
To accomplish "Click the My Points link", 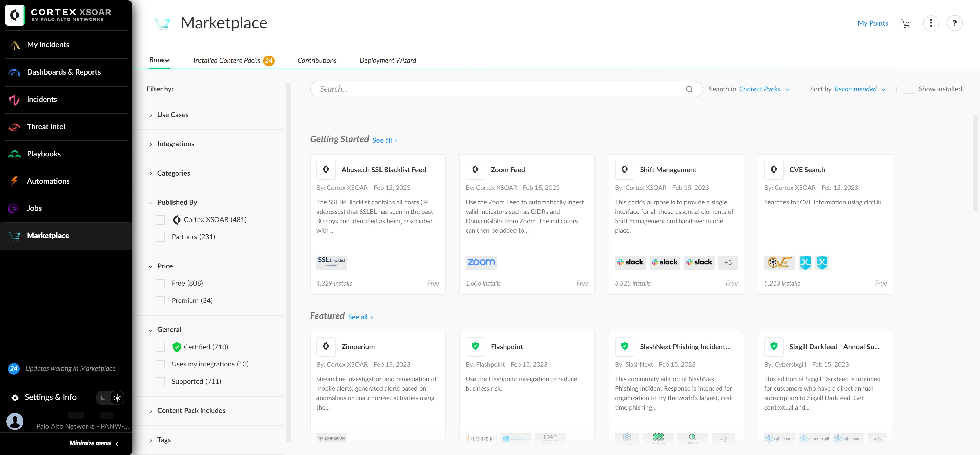I will pos(872,23).
